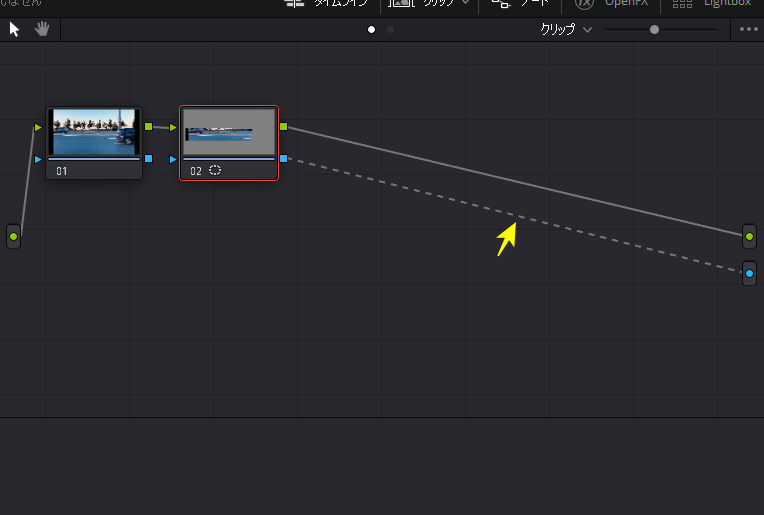Viewport: 764px width, 515px height.
Task: Click the green source input connector on left
Action: tap(14, 236)
